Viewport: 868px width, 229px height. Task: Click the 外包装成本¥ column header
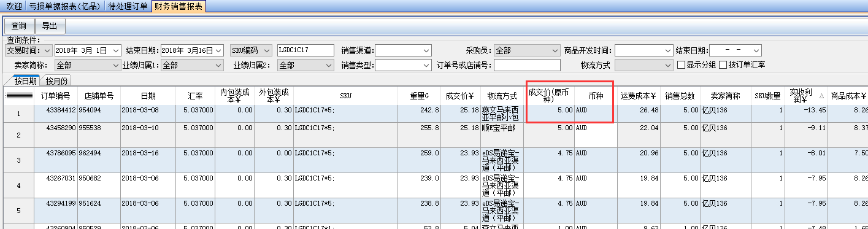274,96
